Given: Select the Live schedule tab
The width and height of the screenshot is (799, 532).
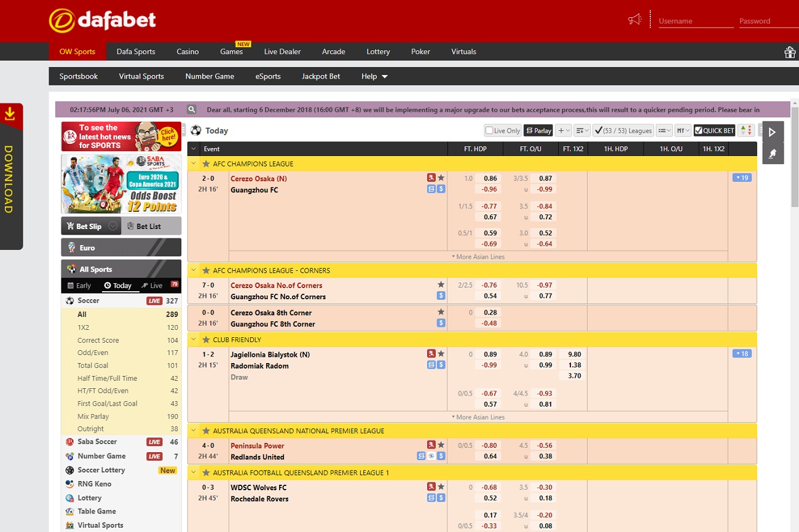Looking at the screenshot, I should point(152,286).
